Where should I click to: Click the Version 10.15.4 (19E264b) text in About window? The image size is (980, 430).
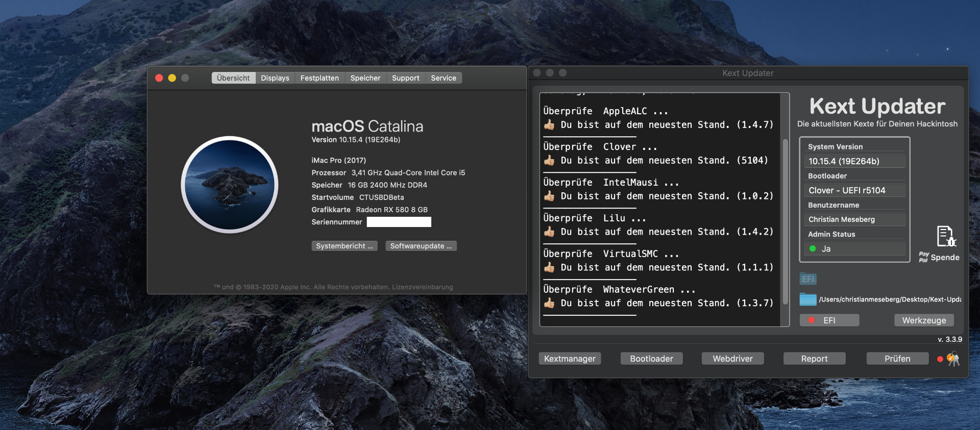coord(356,140)
